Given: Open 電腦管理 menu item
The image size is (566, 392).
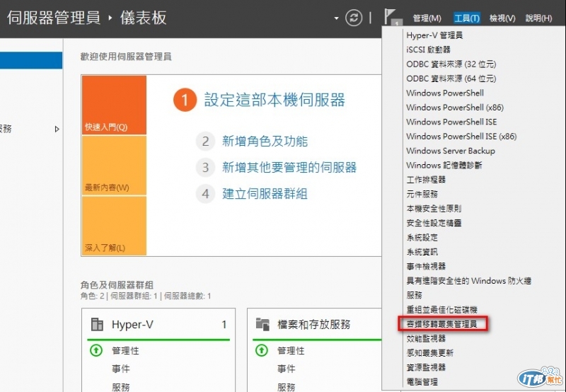Looking at the screenshot, I should (422, 381).
